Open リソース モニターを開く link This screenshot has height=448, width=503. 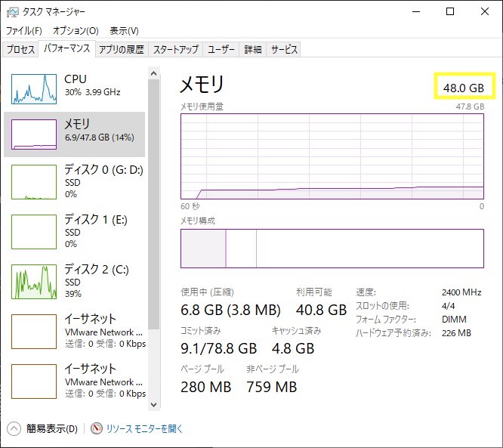coord(144,429)
